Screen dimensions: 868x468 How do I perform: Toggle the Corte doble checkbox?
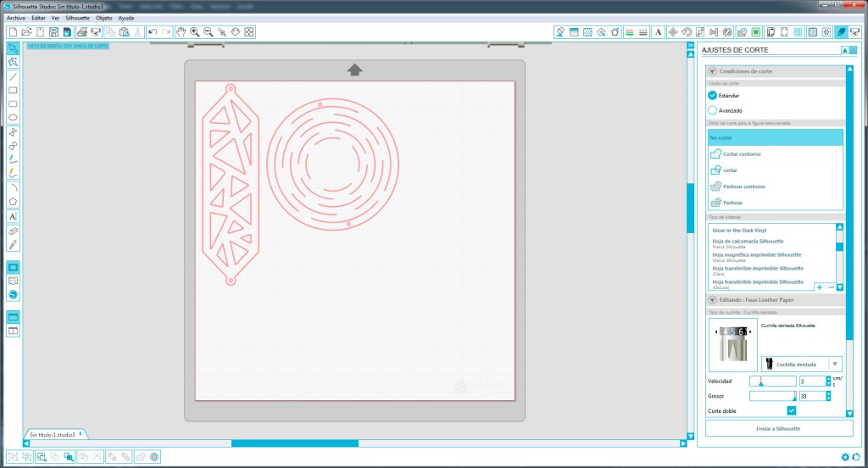click(791, 410)
